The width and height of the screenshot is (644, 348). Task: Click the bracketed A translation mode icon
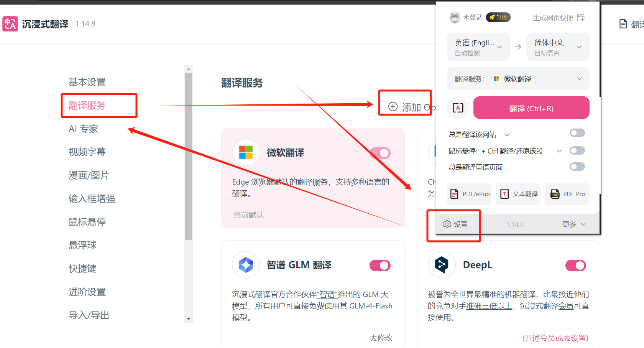point(458,108)
